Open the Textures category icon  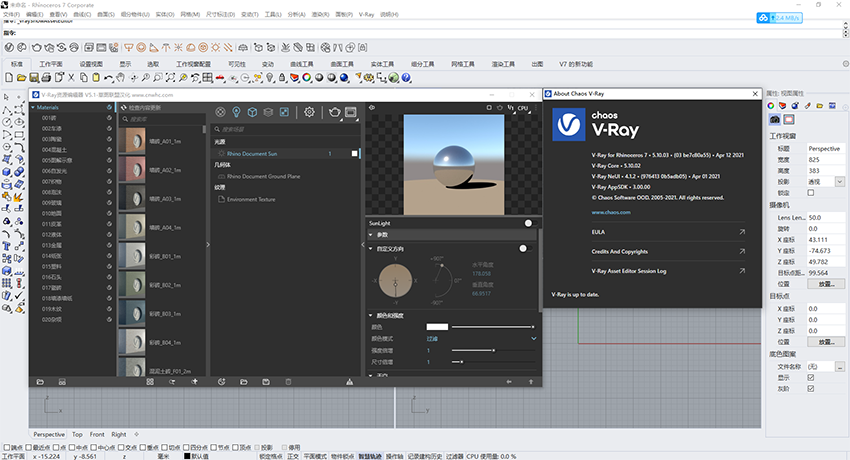tap(284, 112)
